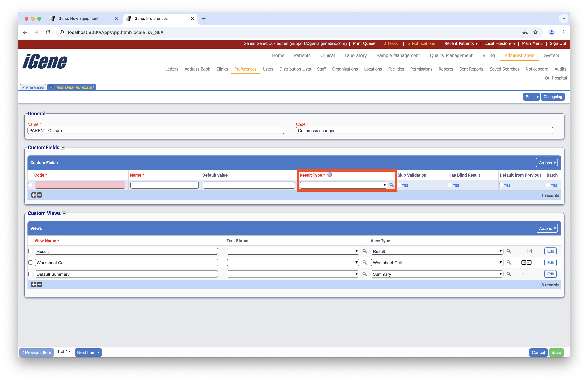Click search icon beside Summary view type
Screen dimensions: 588x381
[x=509, y=274]
